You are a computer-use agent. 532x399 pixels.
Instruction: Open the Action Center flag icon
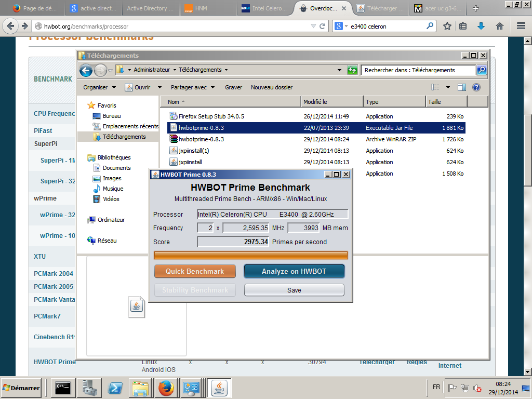point(452,388)
